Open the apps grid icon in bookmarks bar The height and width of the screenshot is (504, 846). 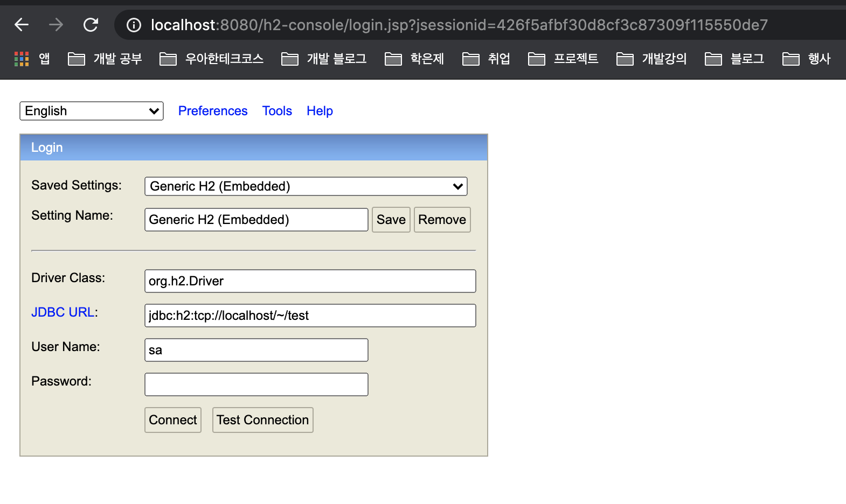pos(22,59)
